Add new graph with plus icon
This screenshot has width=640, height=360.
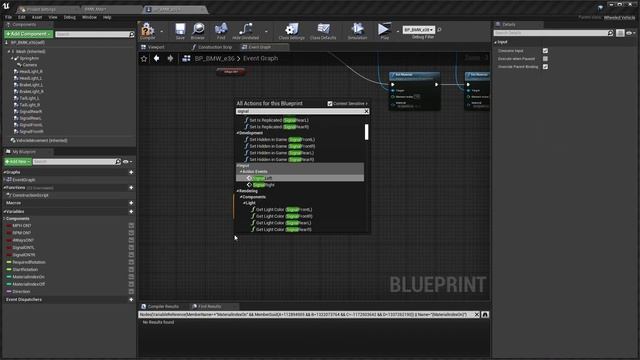click(131, 172)
